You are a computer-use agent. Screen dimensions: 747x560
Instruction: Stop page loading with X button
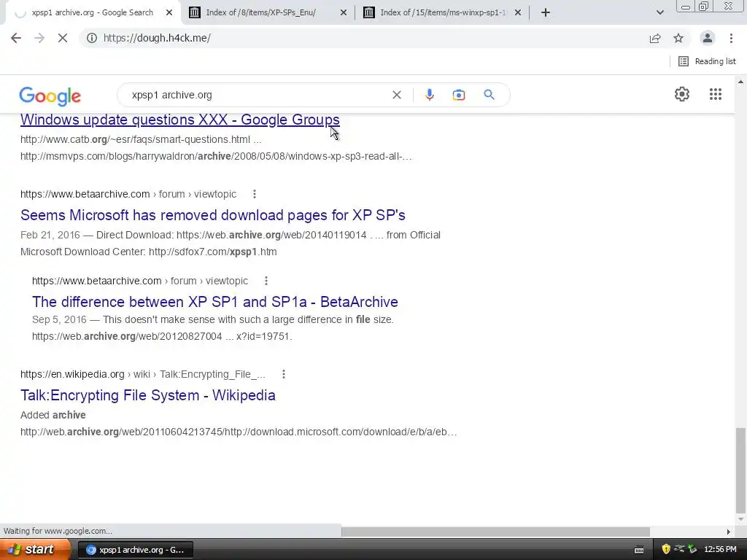[63, 38]
